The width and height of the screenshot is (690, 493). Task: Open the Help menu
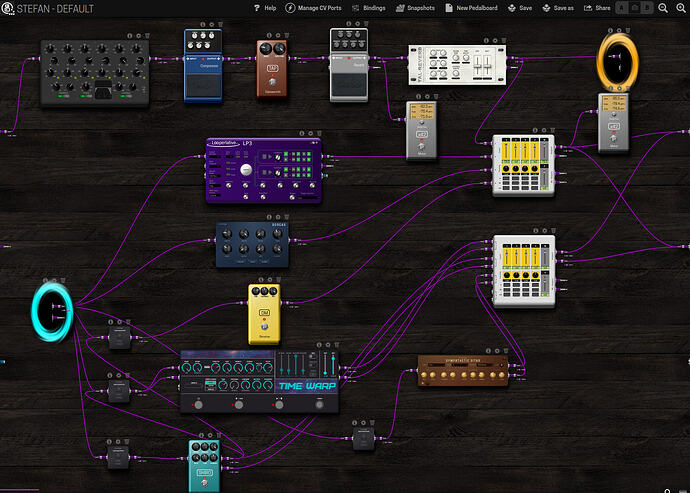click(x=265, y=8)
